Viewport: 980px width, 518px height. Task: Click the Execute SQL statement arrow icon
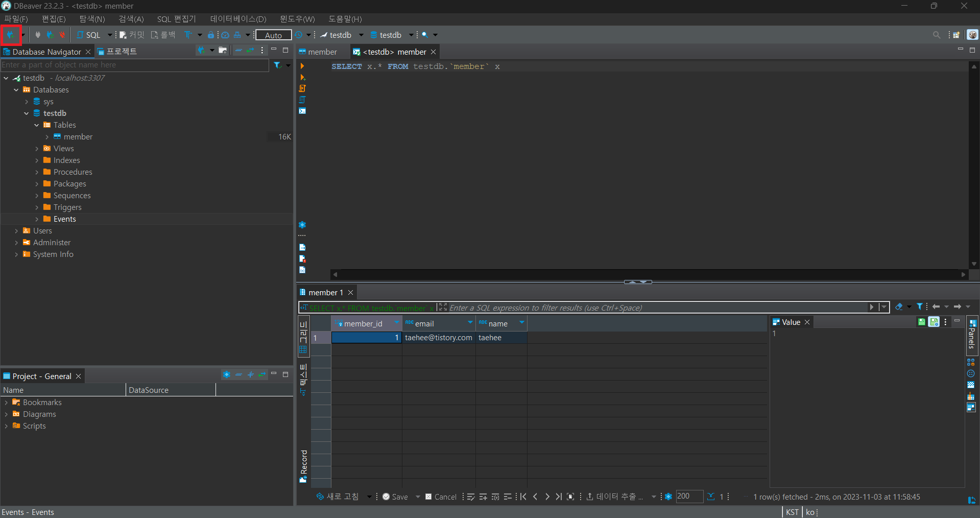302,66
